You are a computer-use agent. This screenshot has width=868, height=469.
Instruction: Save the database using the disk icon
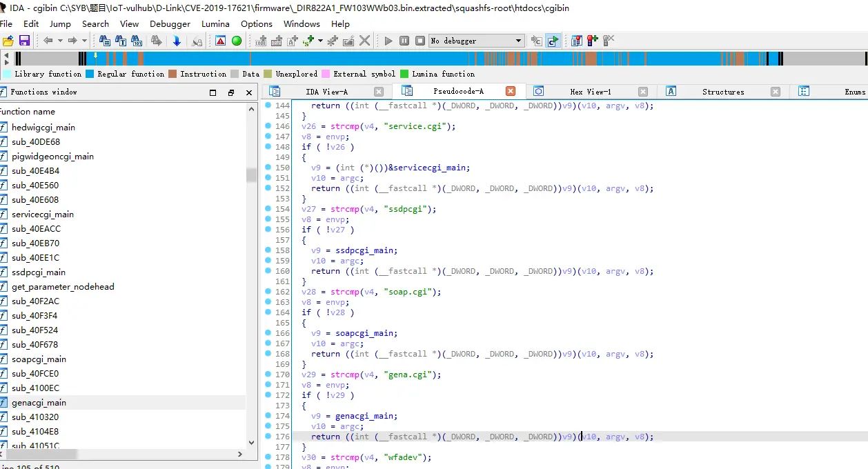pos(23,41)
